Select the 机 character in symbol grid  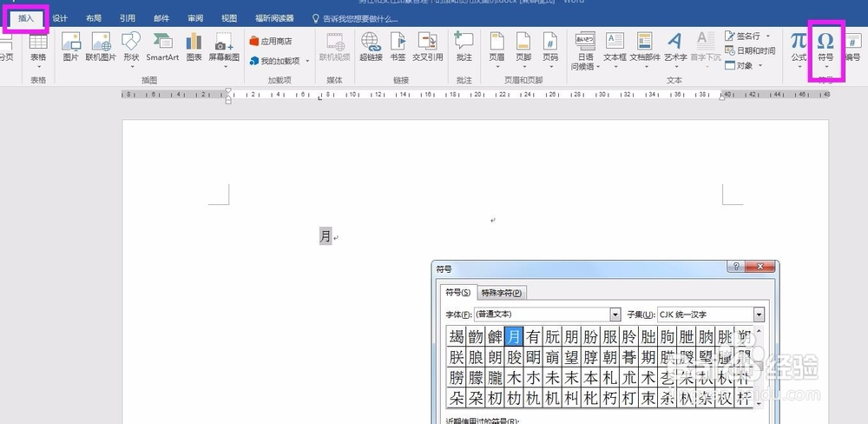click(x=552, y=398)
